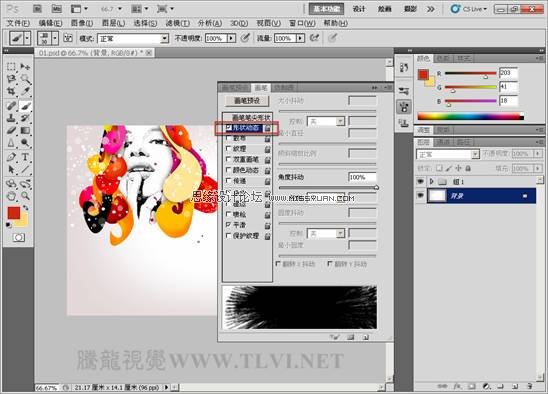The image size is (548, 394).
Task: Switch to the 通道 tab
Action: pyautogui.click(x=444, y=142)
